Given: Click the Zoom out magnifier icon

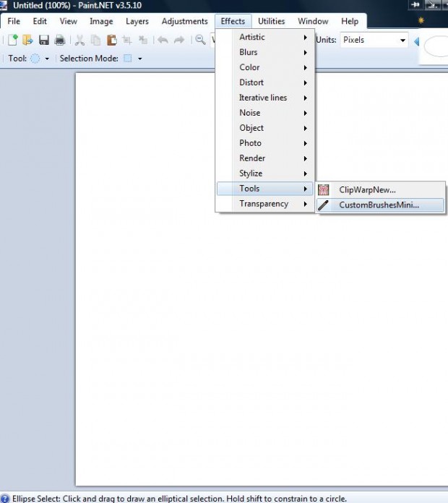Looking at the screenshot, I should pyautogui.click(x=200, y=40).
